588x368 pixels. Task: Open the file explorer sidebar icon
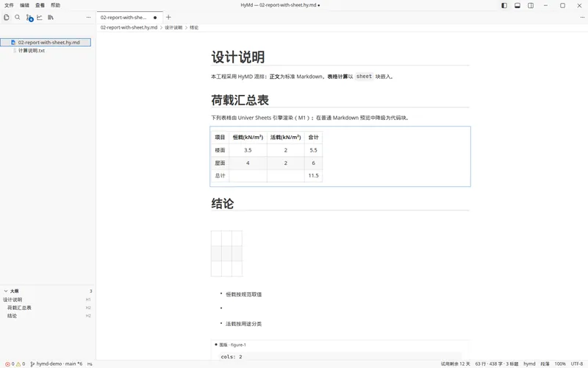pyautogui.click(x=7, y=17)
